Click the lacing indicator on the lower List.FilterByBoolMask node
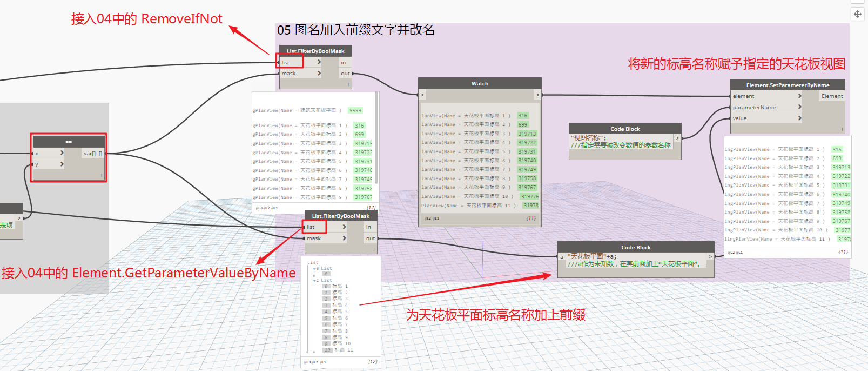Image resolution: width=868 pixels, height=371 pixels. [x=374, y=249]
